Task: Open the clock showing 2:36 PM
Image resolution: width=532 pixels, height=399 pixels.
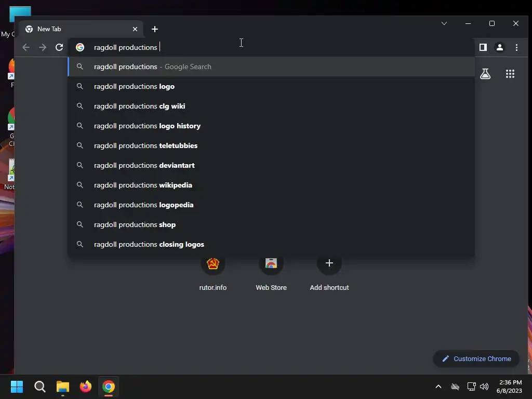Action: [509, 387]
